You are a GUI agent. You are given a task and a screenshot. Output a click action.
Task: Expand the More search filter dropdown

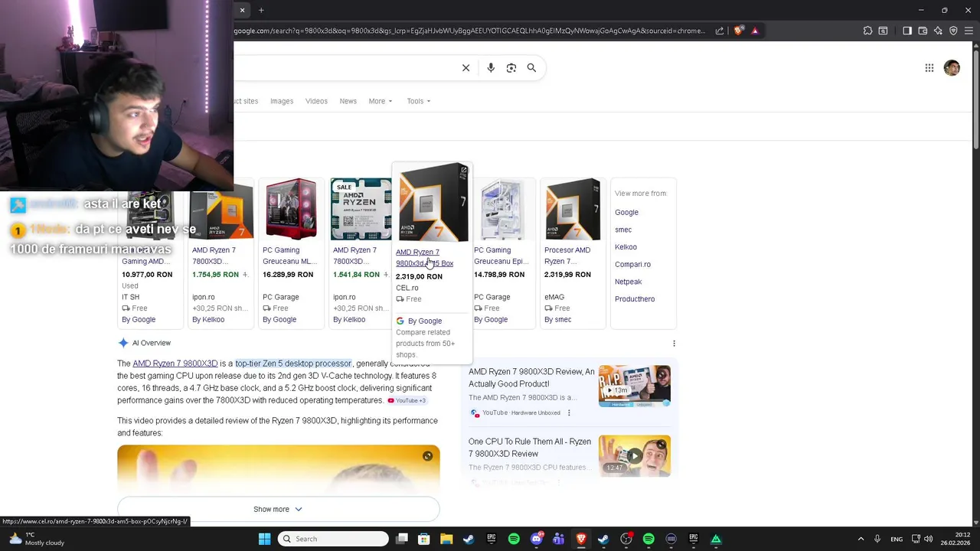381,101
